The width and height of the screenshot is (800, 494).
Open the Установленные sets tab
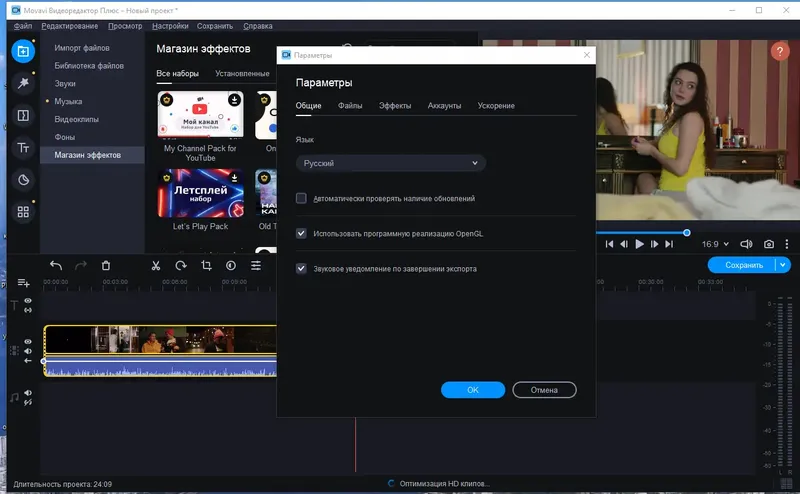pos(242,73)
